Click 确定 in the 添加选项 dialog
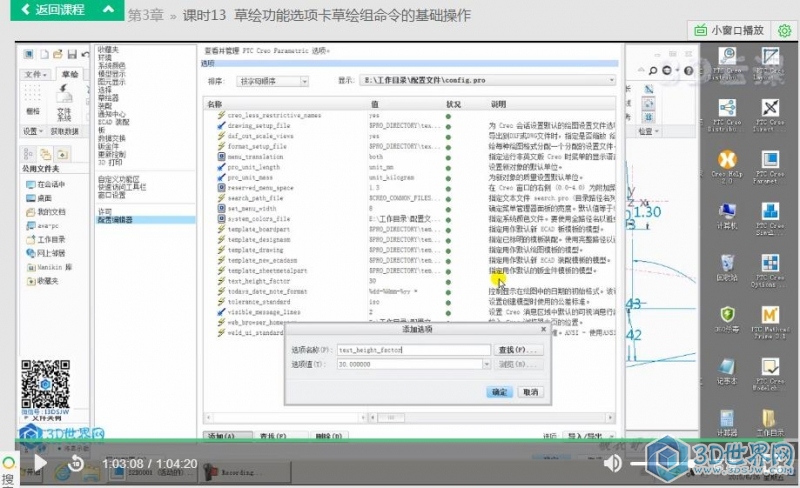 pos(499,392)
